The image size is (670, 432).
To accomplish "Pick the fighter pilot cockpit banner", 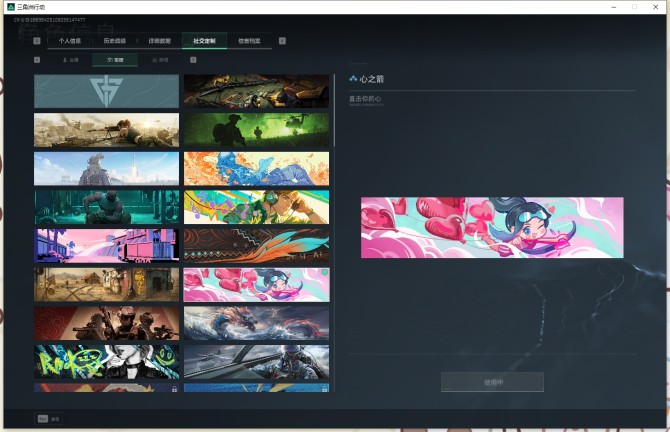I will tap(256, 362).
